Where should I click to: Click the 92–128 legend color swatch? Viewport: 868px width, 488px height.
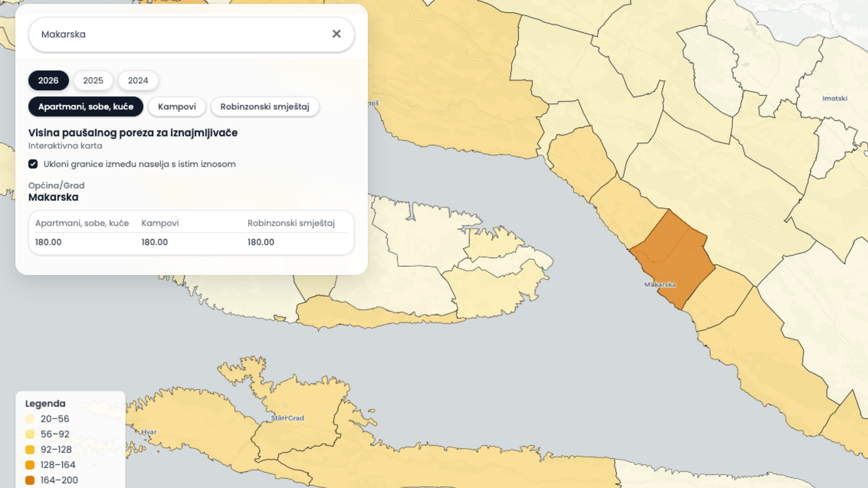pyautogui.click(x=30, y=450)
